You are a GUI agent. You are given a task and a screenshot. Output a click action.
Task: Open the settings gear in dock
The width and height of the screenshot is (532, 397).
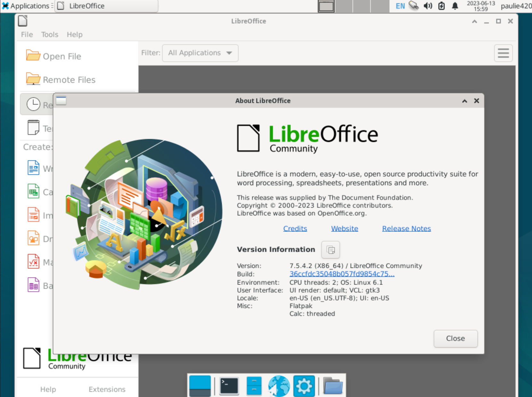(304, 386)
